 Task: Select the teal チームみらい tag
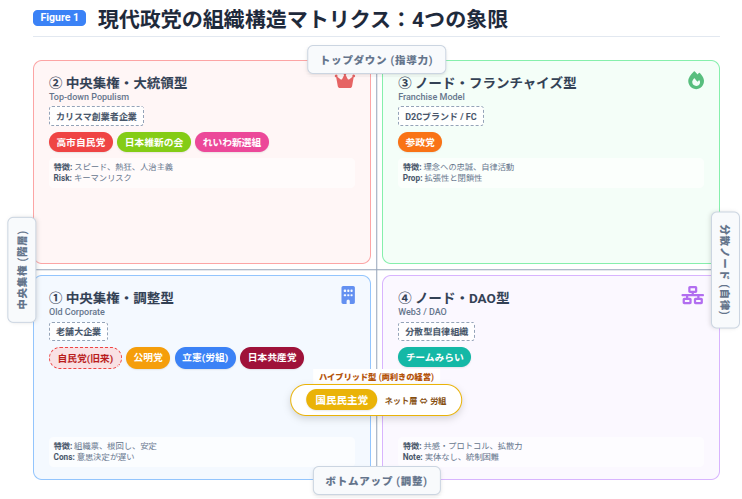pos(434,357)
